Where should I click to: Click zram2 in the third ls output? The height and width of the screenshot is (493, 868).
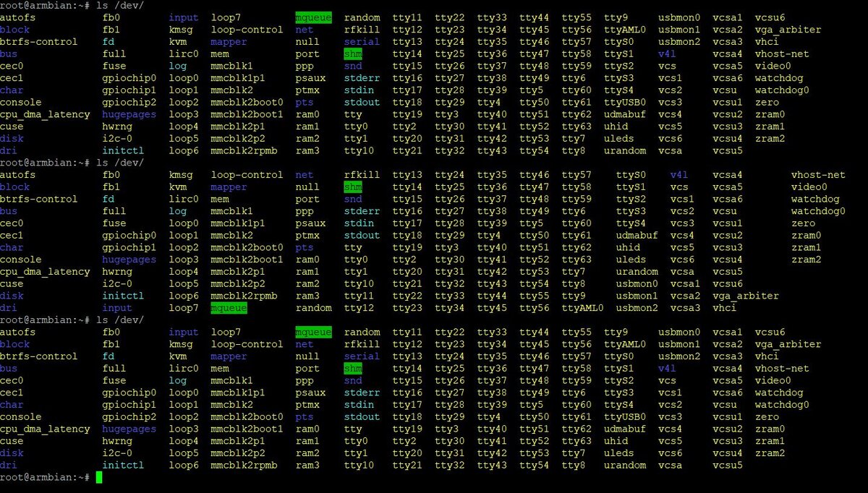tap(770, 453)
